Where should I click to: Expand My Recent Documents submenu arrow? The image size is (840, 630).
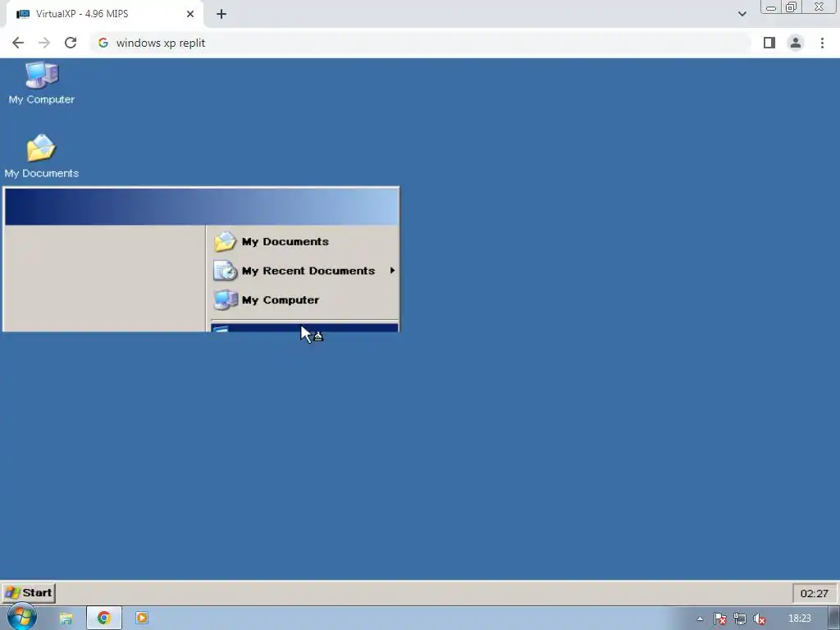coord(393,271)
